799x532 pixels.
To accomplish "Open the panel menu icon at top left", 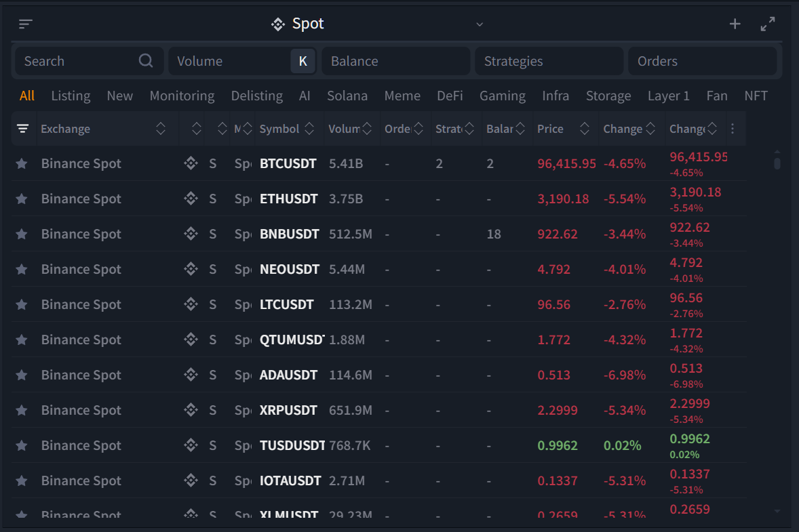I will [26, 24].
